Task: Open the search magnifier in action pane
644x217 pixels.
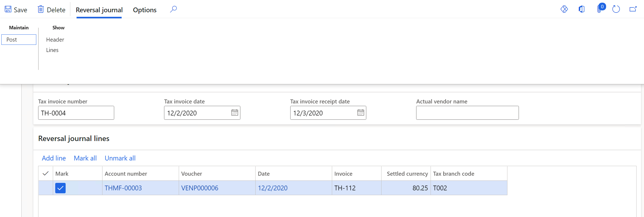Action: [173, 9]
